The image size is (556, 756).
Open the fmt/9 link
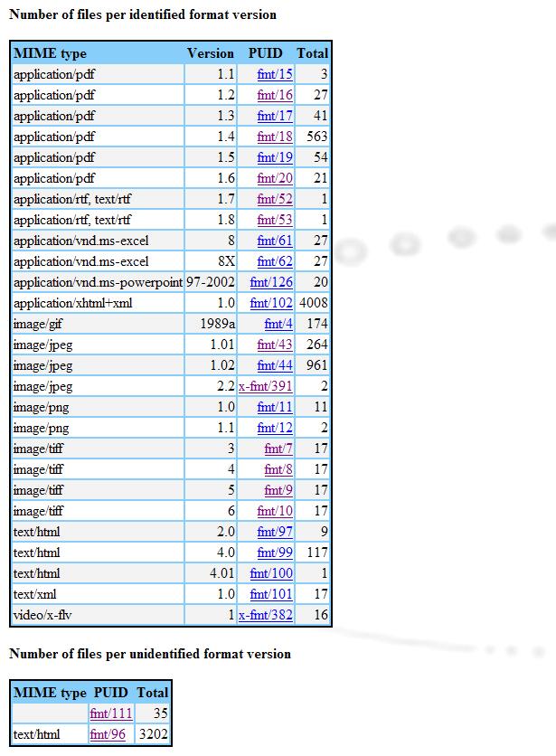[278, 490]
